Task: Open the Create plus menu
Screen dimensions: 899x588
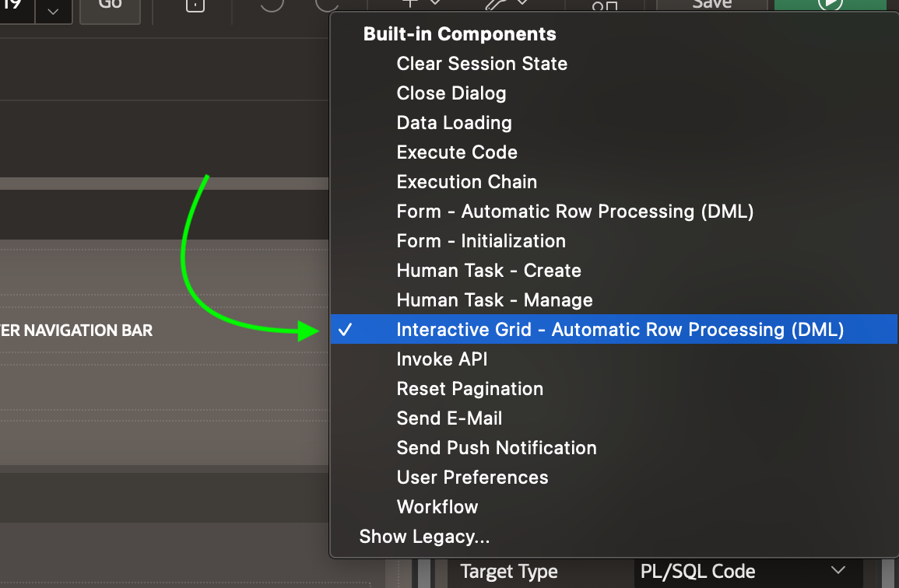Action: tap(421, 3)
